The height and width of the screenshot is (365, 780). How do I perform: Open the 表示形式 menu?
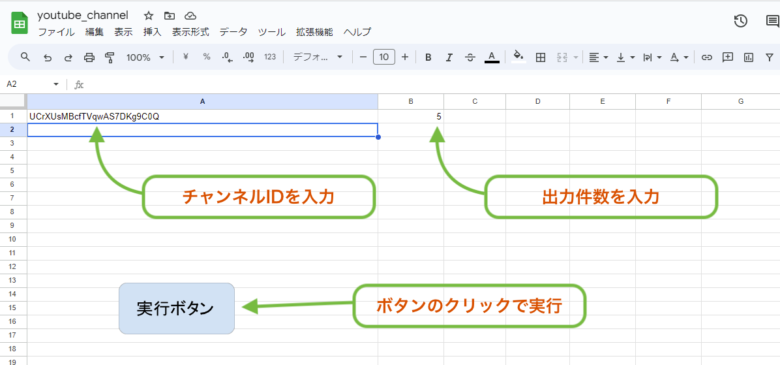[191, 32]
